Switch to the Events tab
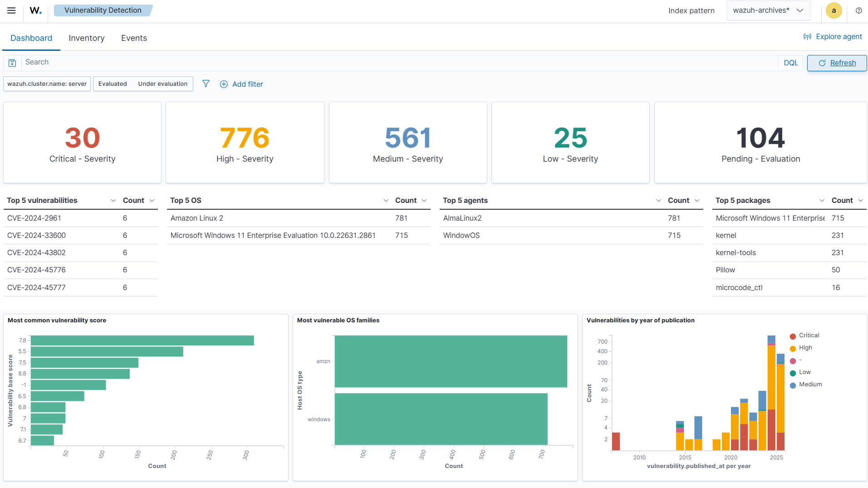 pyautogui.click(x=133, y=38)
